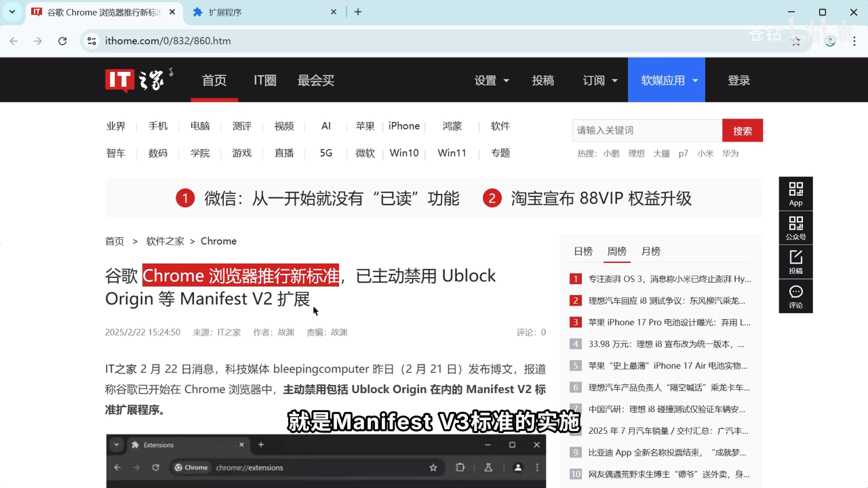
Task: Open the Win11 category
Action: click(452, 153)
